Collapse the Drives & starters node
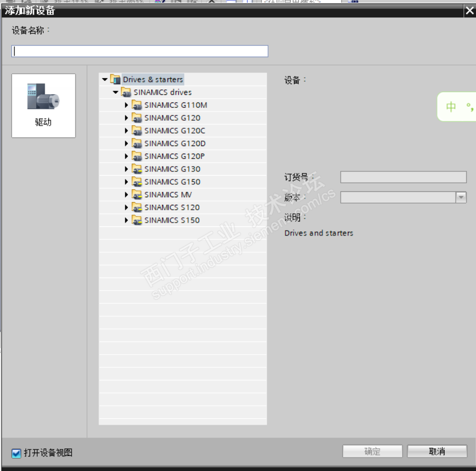Viewport: 476px width, 471px height. coord(105,80)
